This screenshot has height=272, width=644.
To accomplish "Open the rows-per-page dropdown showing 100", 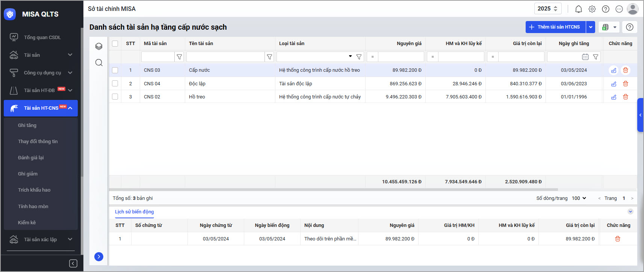I will pyautogui.click(x=579, y=198).
